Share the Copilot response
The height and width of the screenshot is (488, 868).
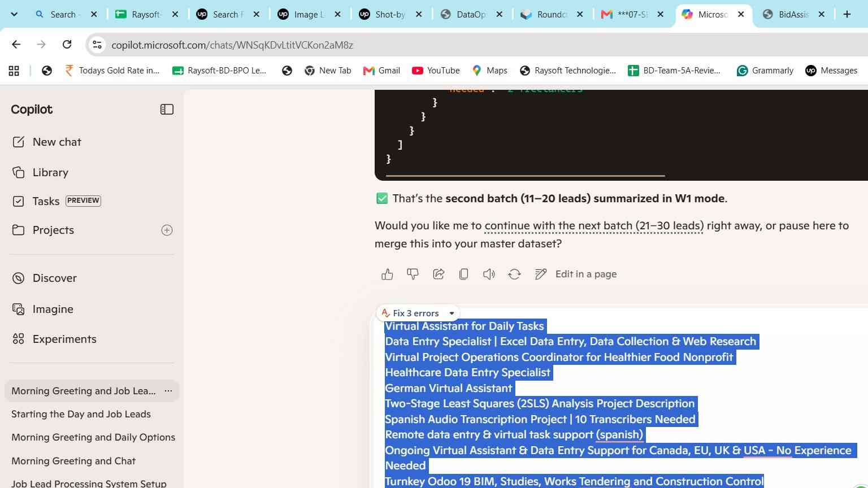pyautogui.click(x=439, y=274)
